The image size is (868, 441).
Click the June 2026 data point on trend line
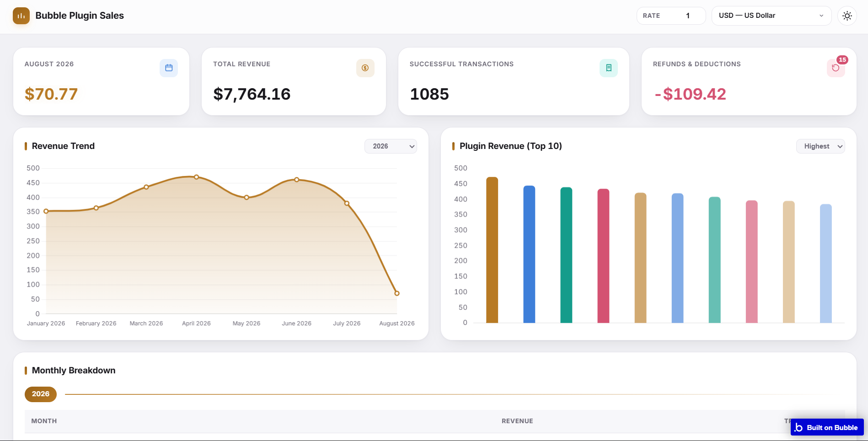[297, 180]
